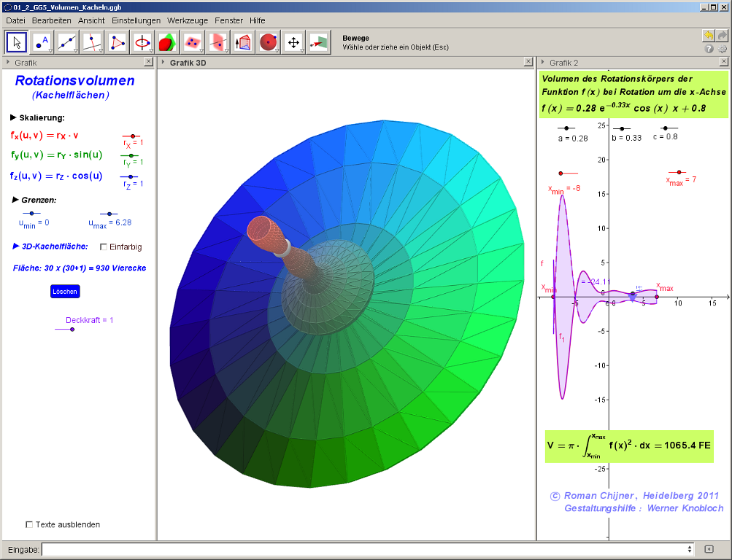
Task: Close the Grafik panel on the left
Action: (148, 63)
